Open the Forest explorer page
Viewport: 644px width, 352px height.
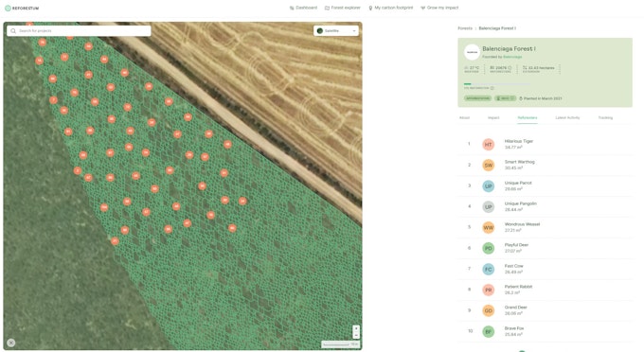pyautogui.click(x=343, y=8)
